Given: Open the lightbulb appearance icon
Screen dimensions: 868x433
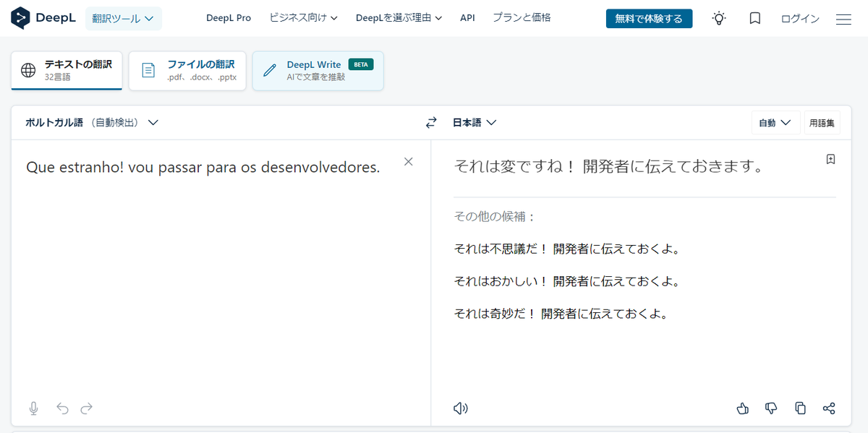Looking at the screenshot, I should (719, 19).
